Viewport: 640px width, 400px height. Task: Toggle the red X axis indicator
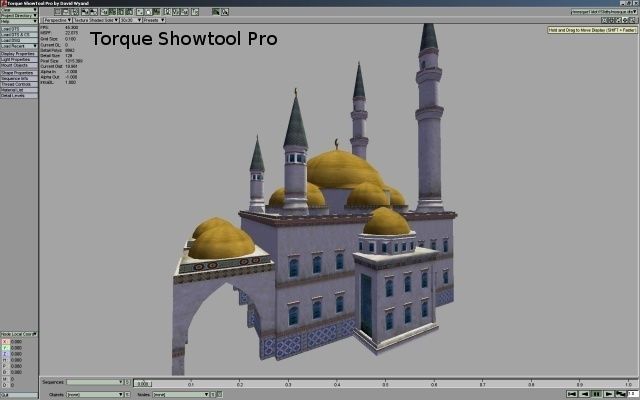[x=5, y=342]
